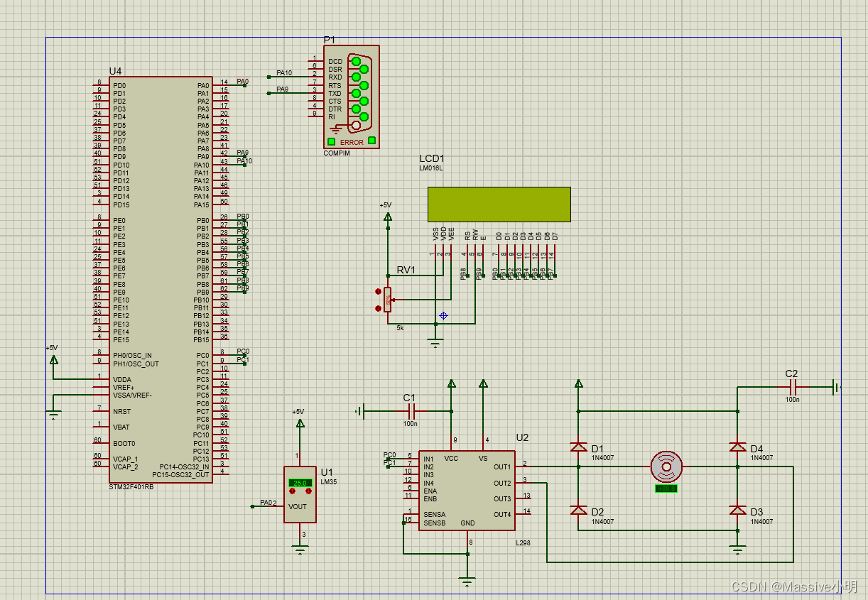Image resolution: width=868 pixels, height=600 pixels.
Task: Select the LM016L LCD display
Action: [499, 204]
